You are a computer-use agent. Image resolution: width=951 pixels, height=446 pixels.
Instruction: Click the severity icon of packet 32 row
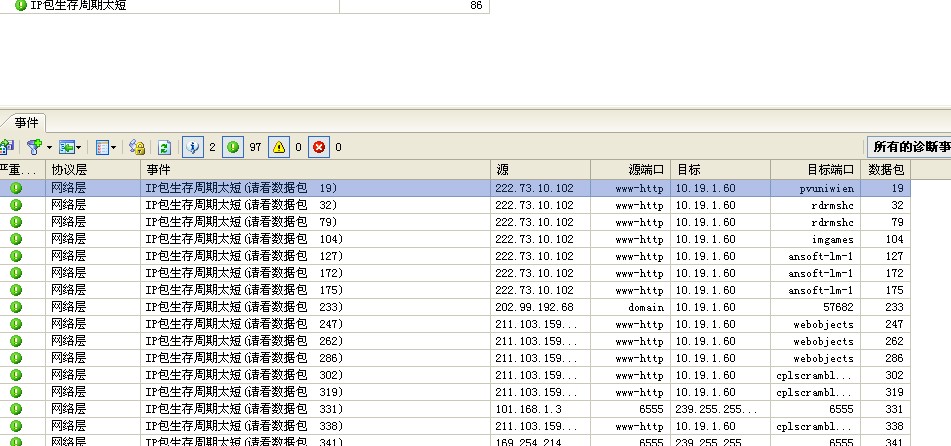[x=16, y=205]
